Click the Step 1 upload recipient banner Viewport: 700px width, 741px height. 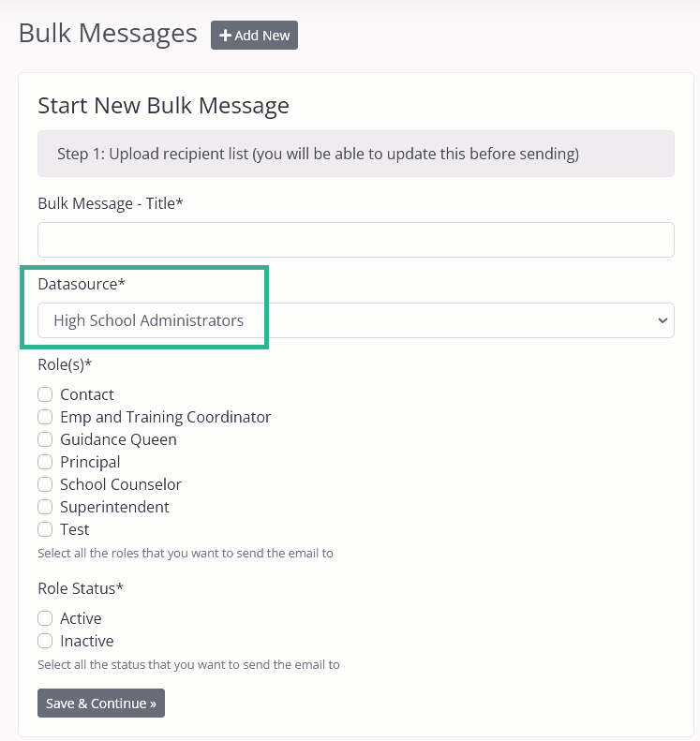[356, 154]
